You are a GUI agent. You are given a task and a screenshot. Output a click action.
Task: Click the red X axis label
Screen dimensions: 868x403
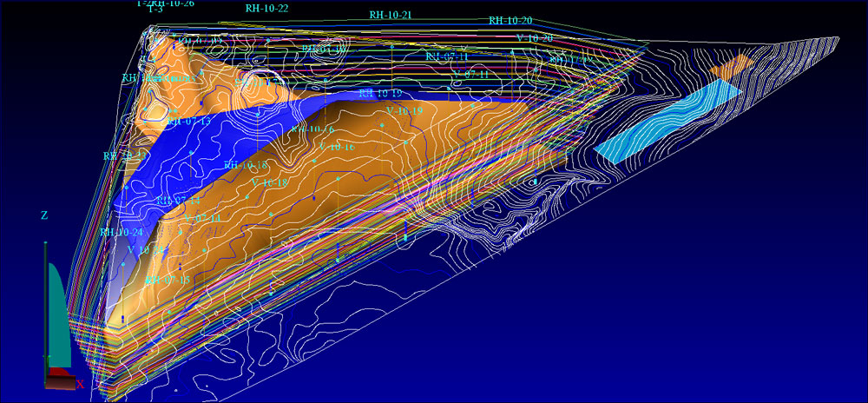pyautogui.click(x=80, y=383)
